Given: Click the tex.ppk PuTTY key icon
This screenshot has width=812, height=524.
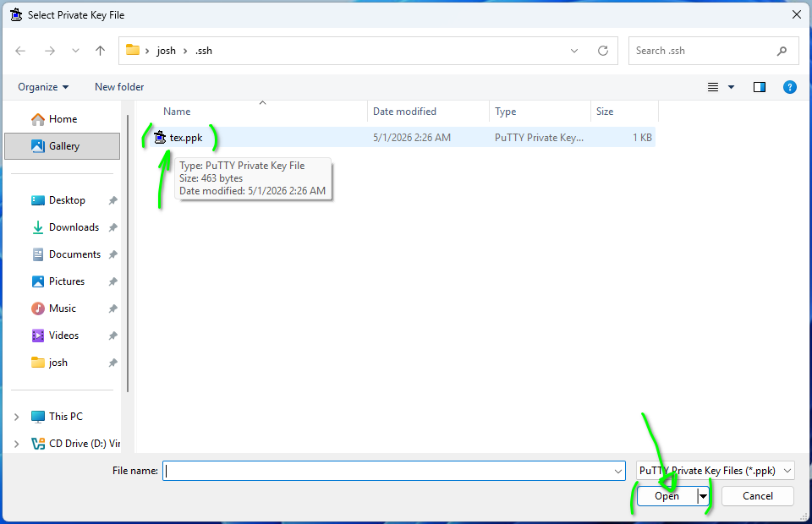Looking at the screenshot, I should [x=160, y=138].
